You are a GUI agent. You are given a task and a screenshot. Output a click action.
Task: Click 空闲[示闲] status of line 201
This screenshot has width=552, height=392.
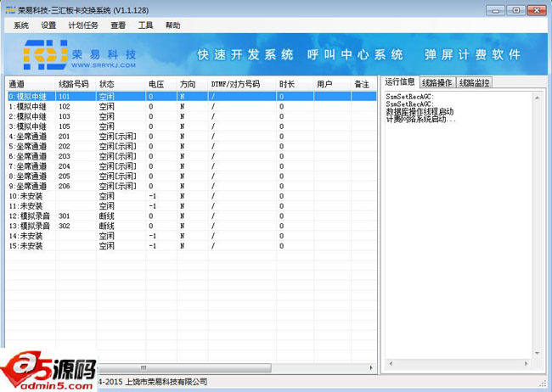coord(117,136)
